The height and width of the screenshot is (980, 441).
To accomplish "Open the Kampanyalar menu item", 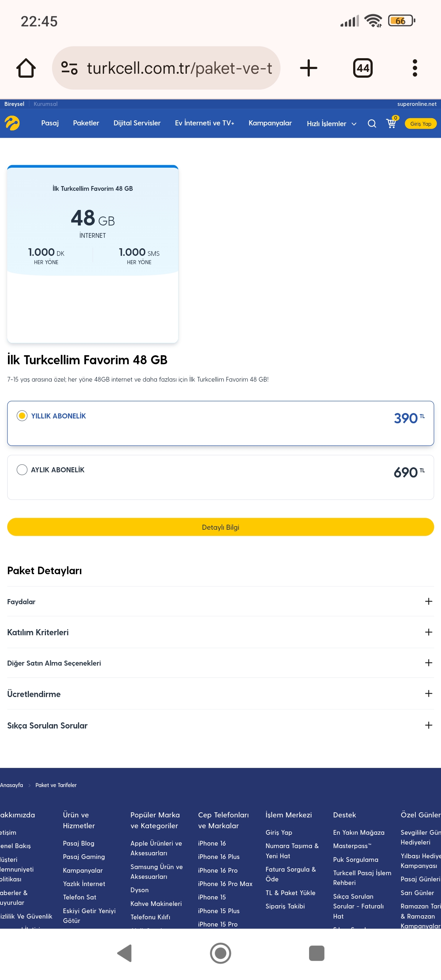I will tap(270, 123).
